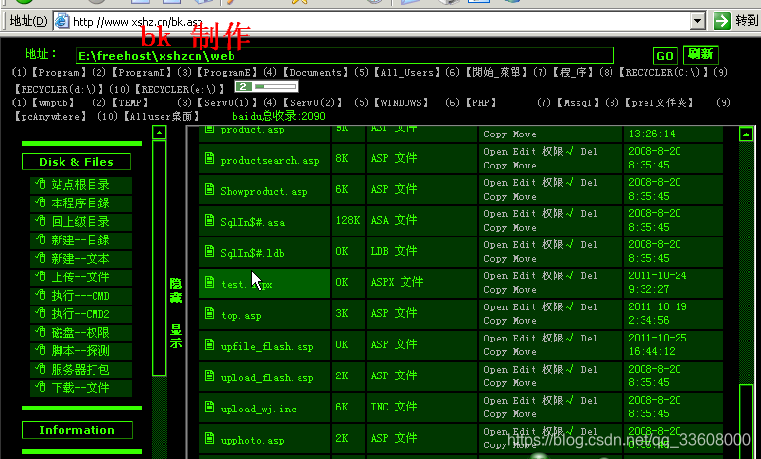Viewport: 761px width, 459px height.
Task: Go to 【PHP】 shortcut link
Action: point(480,102)
